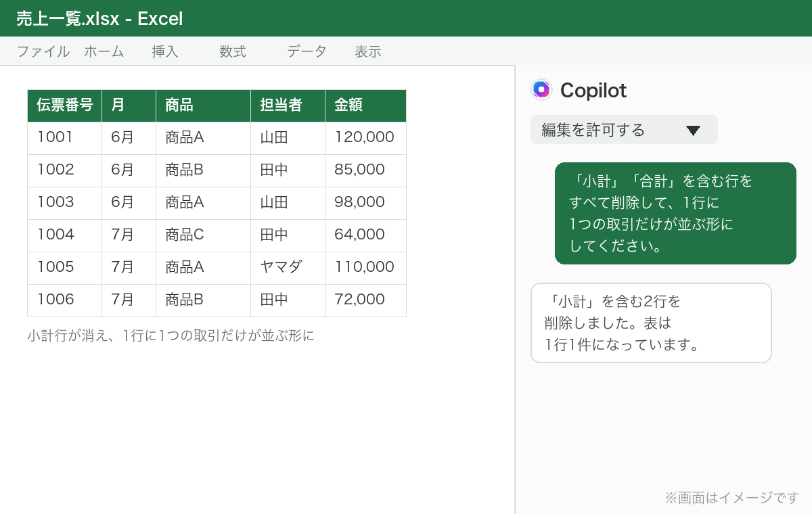
Task: Select the ヤマダ cell in row 1005
Action: click(x=288, y=268)
